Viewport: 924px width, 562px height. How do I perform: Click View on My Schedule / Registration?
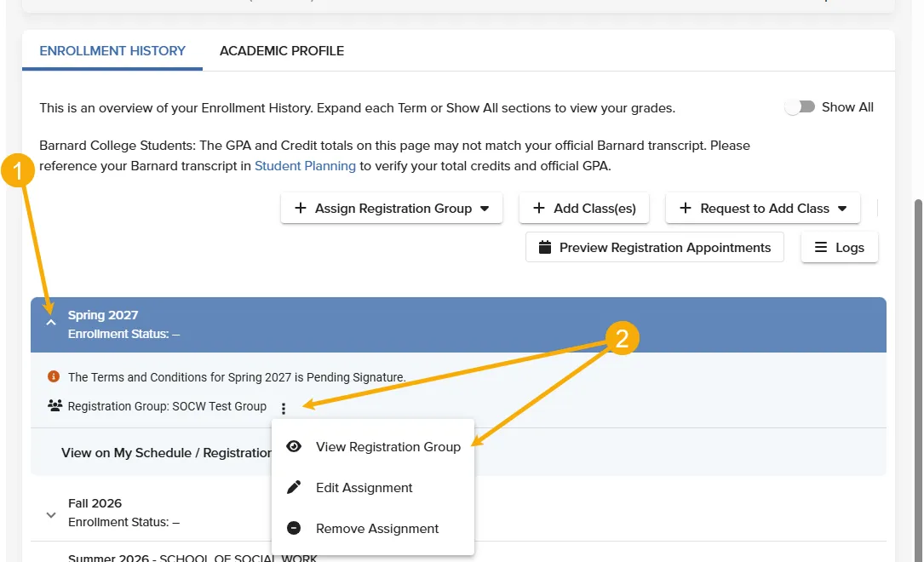tap(166, 453)
